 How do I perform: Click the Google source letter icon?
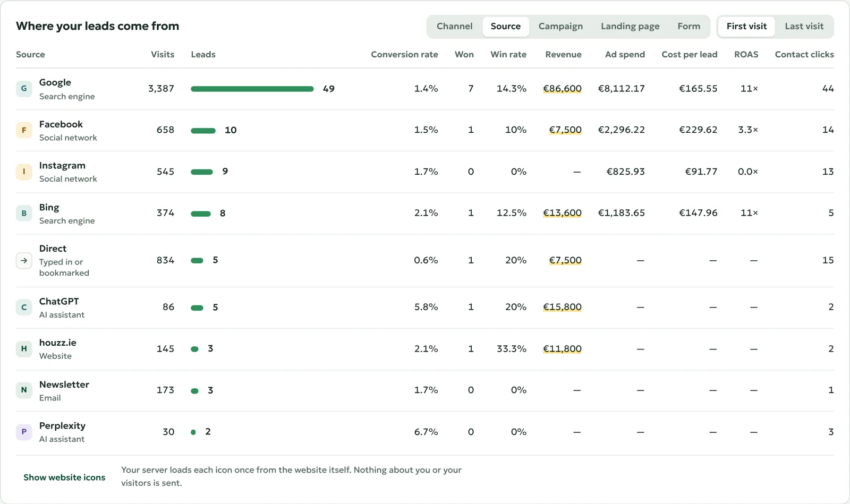(x=24, y=89)
